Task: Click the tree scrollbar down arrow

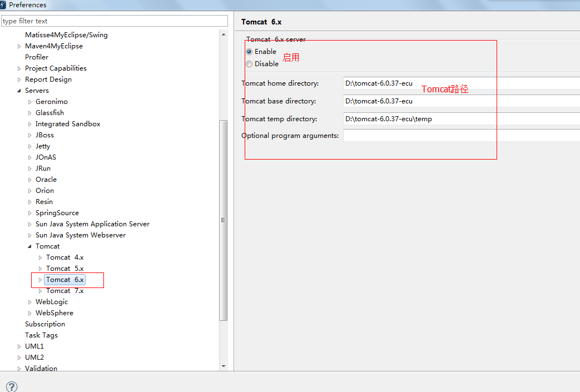Action: coord(224,366)
